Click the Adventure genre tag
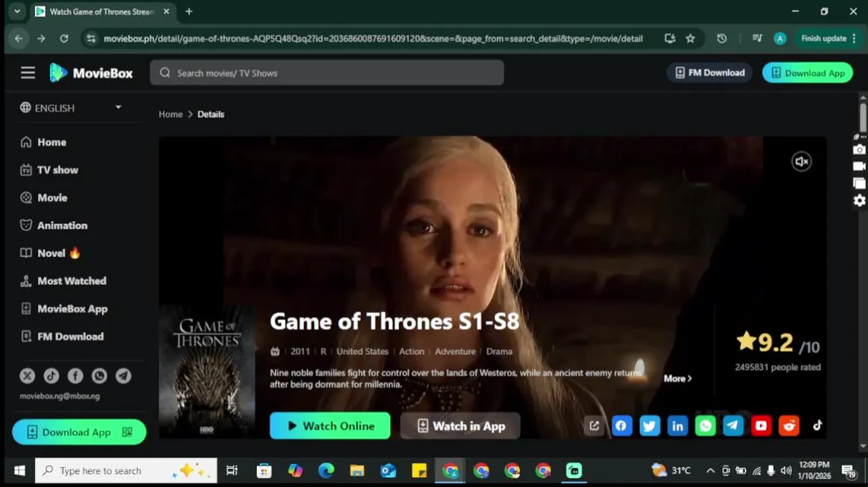Screen dimensions: 868x487 (x=455, y=351)
